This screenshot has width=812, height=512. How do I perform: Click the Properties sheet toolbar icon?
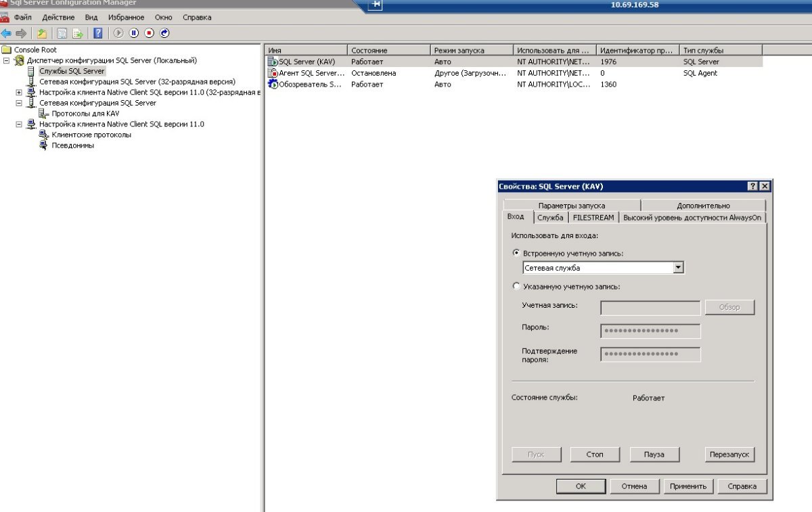(x=62, y=33)
